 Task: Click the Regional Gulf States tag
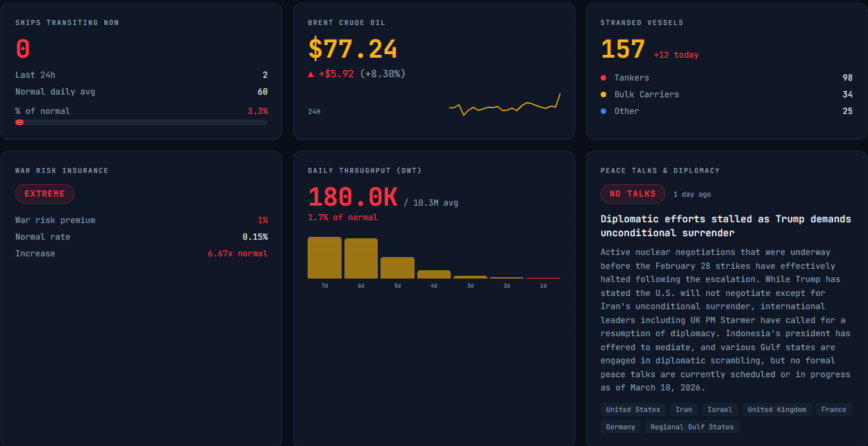click(x=692, y=427)
